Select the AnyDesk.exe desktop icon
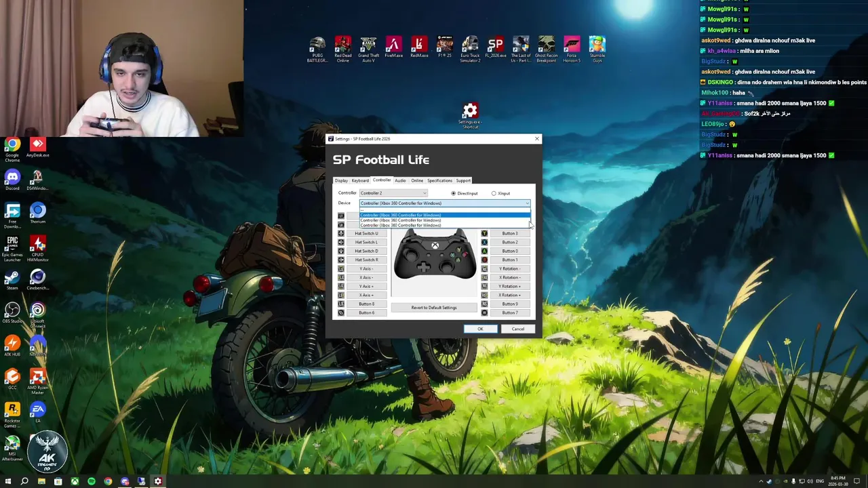Image resolution: width=868 pixels, height=488 pixels. (x=37, y=147)
